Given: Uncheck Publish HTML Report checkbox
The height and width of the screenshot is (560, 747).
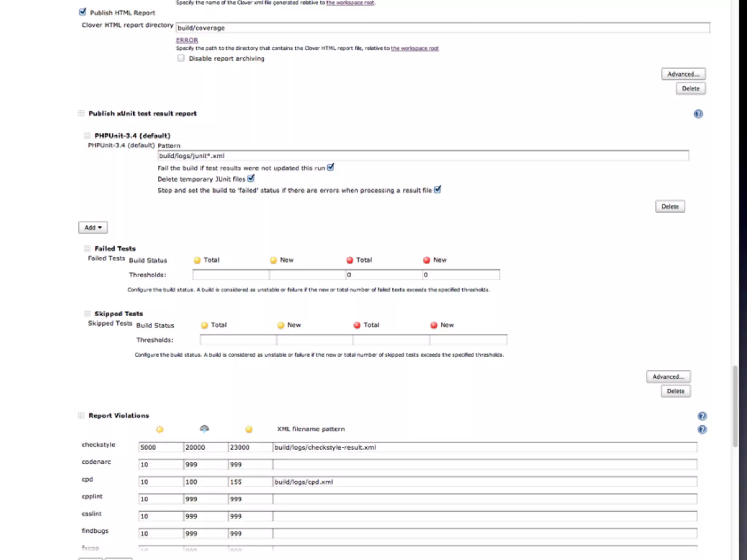Looking at the screenshot, I should pos(83,12).
